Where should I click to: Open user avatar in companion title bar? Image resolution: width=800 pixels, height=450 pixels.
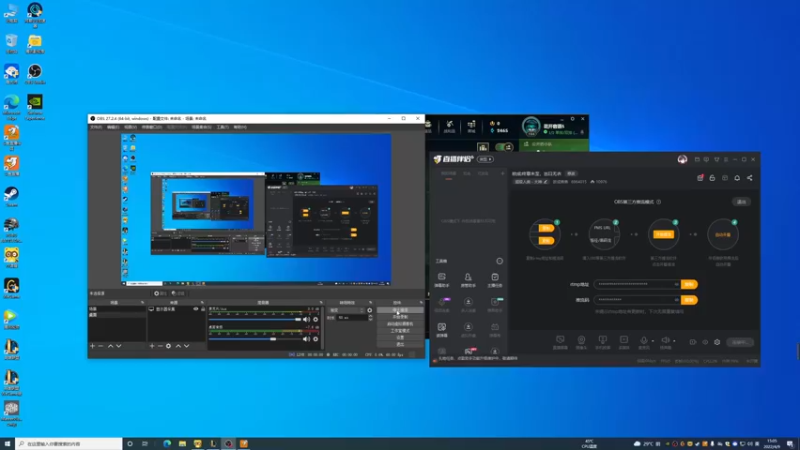coord(682,159)
